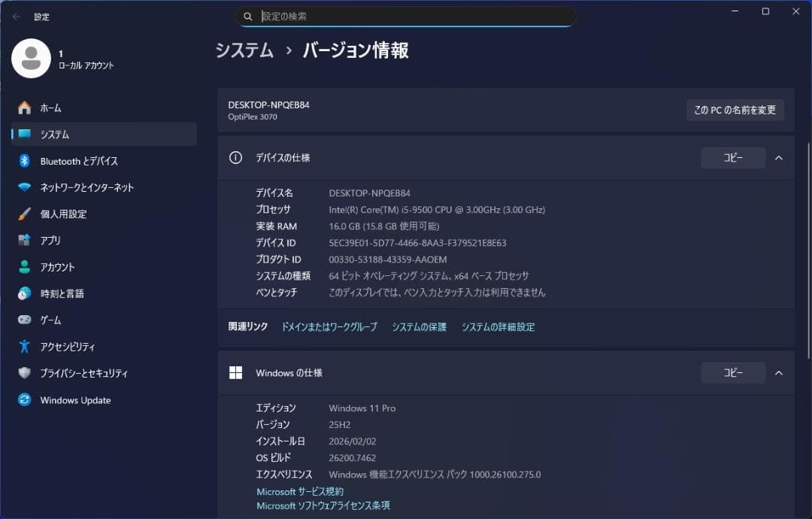Click the personalization paintbrush icon
This screenshot has height=519, width=812.
click(24, 214)
